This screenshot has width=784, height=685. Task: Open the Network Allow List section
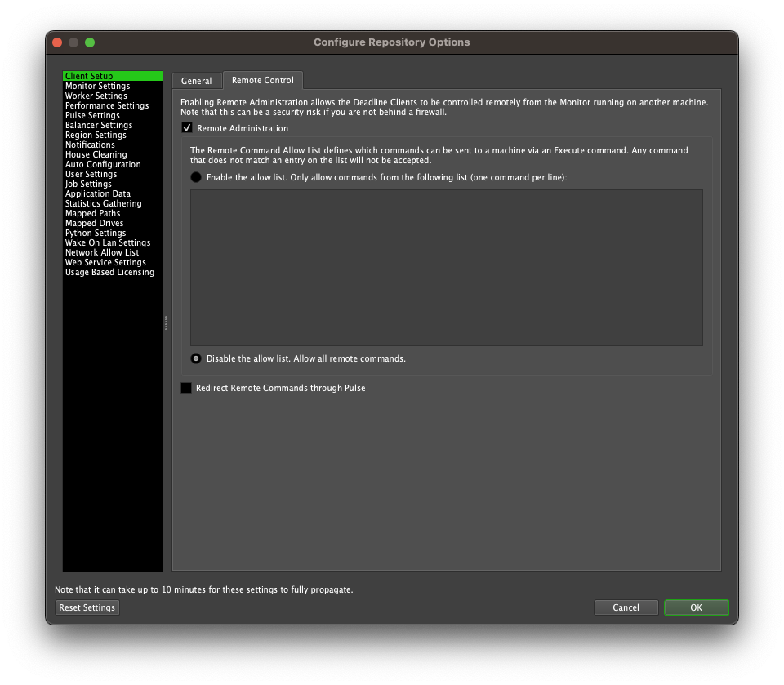click(102, 252)
